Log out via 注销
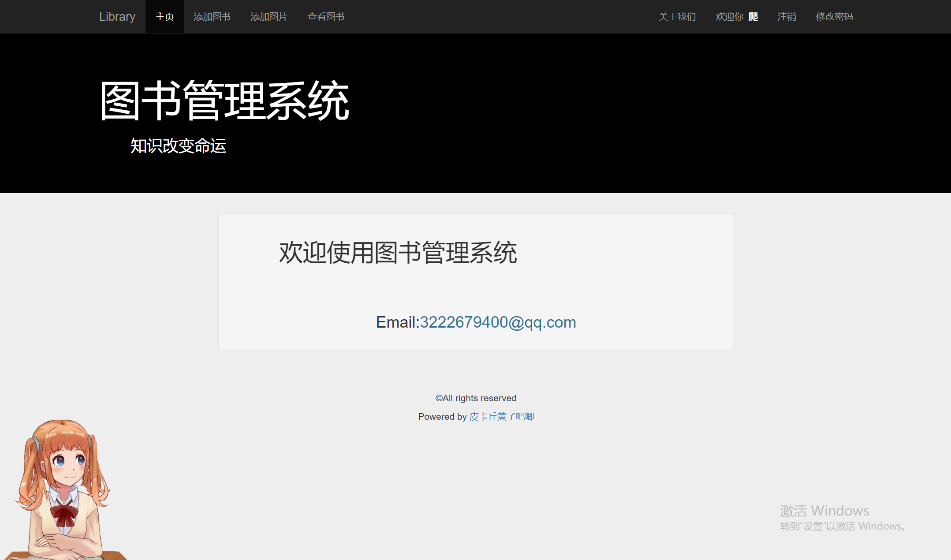951x560 pixels. pyautogui.click(x=787, y=17)
